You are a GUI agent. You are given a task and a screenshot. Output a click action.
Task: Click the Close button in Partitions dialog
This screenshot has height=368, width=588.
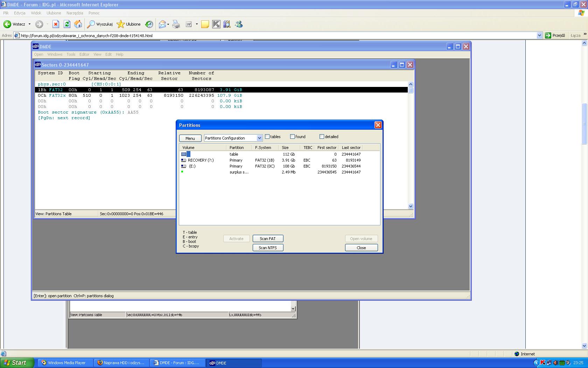(x=361, y=248)
